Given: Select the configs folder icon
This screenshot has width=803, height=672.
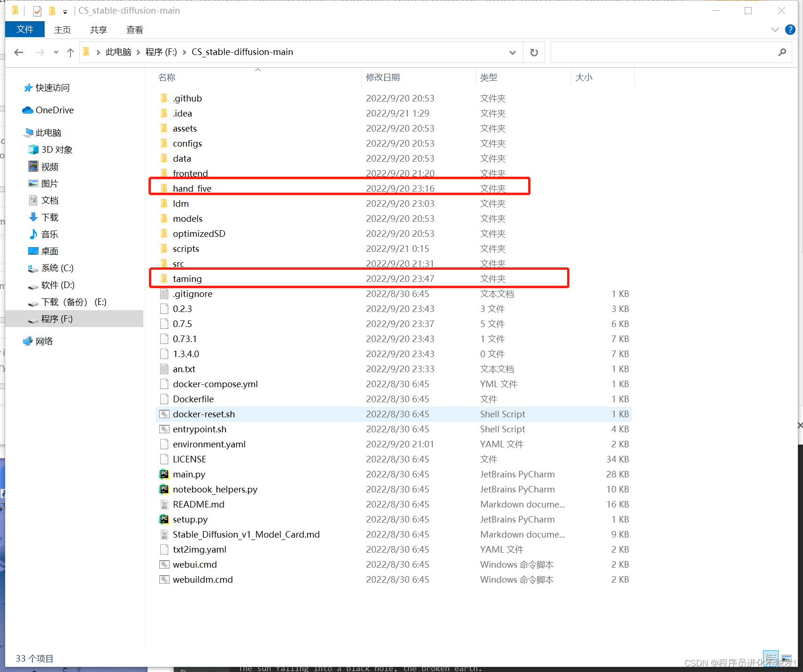Looking at the screenshot, I should [x=164, y=143].
